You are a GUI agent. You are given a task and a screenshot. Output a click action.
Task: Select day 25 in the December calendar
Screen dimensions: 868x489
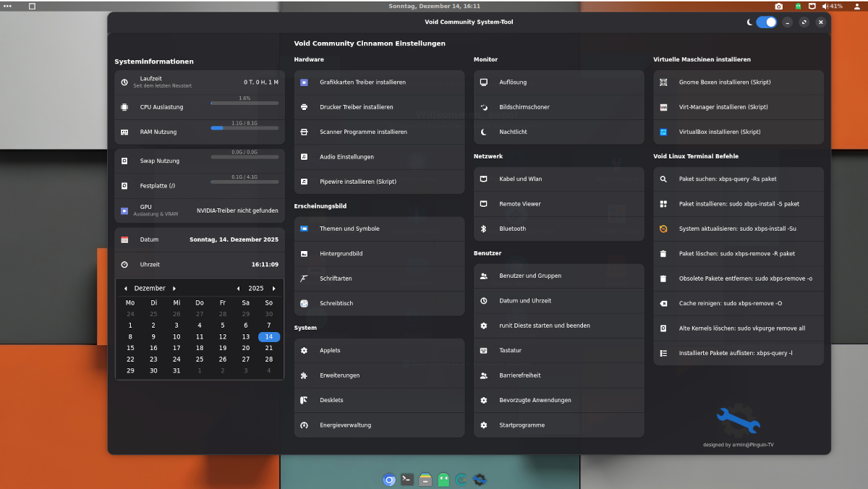click(200, 360)
